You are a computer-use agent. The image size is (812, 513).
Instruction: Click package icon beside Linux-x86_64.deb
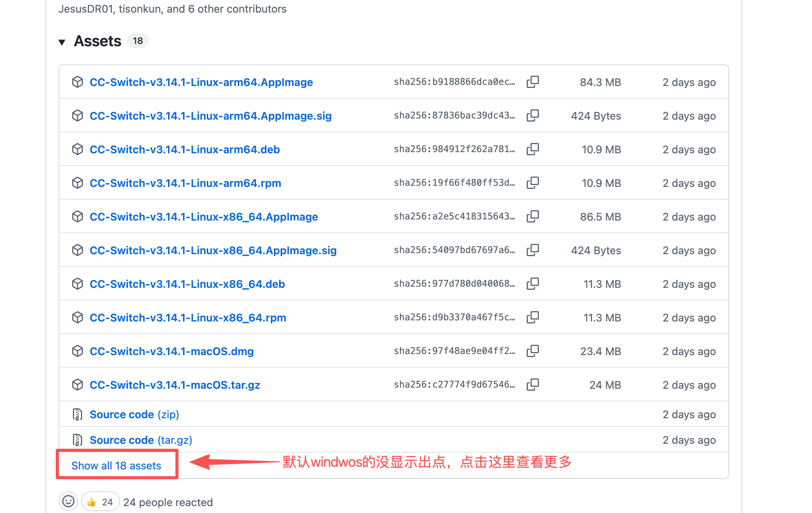tap(78, 284)
